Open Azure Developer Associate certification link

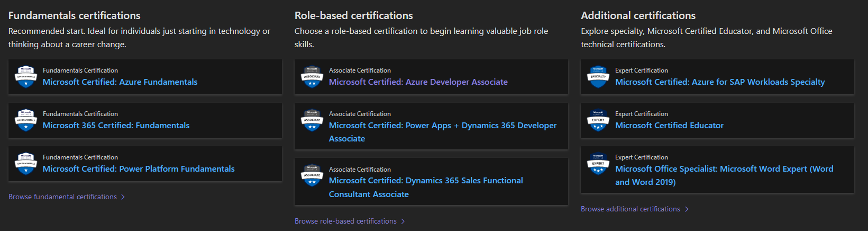pos(418,82)
